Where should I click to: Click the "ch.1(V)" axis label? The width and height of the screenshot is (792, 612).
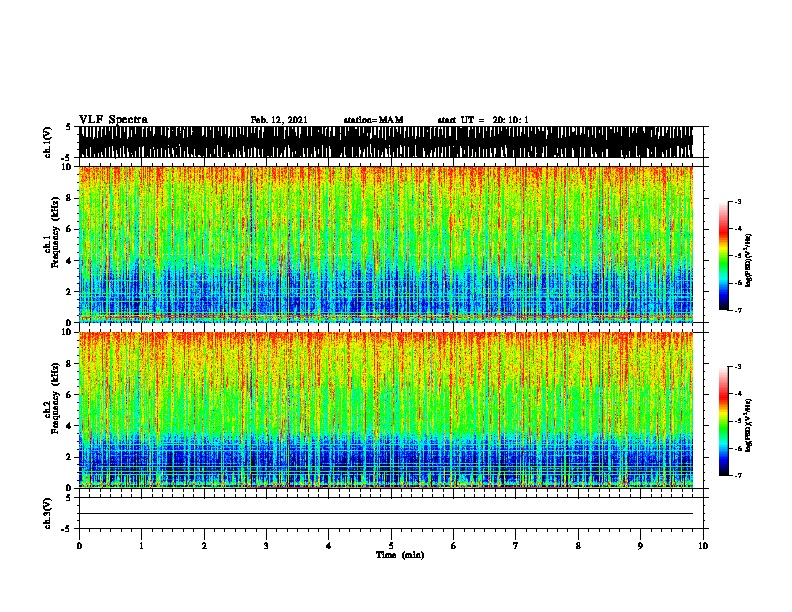tap(47, 142)
